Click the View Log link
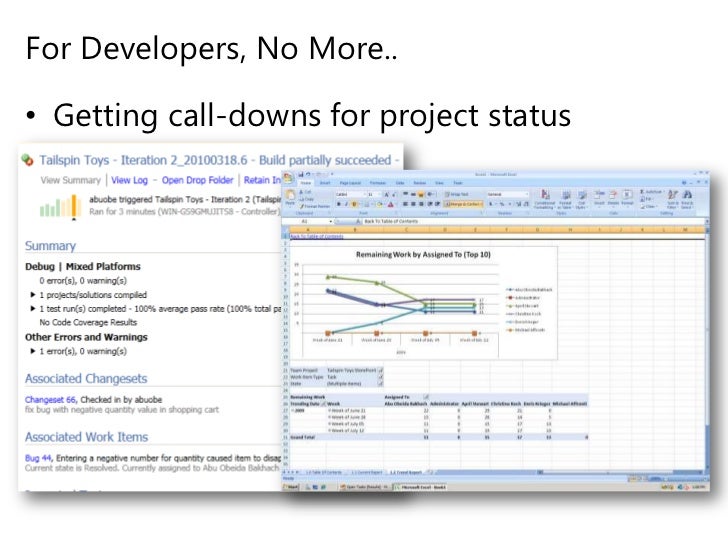 129,180
